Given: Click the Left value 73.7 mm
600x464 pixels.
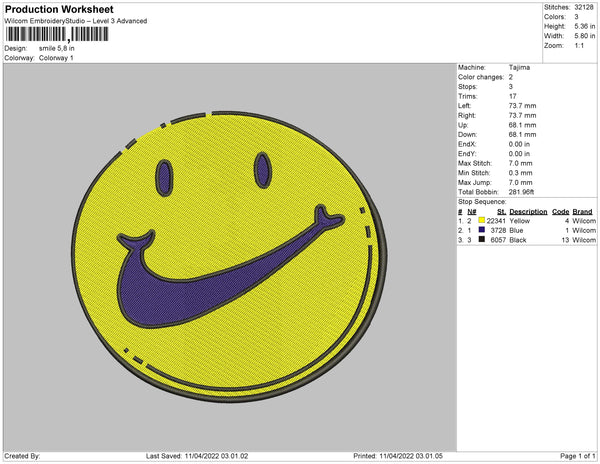Looking at the screenshot, I should click(522, 106).
